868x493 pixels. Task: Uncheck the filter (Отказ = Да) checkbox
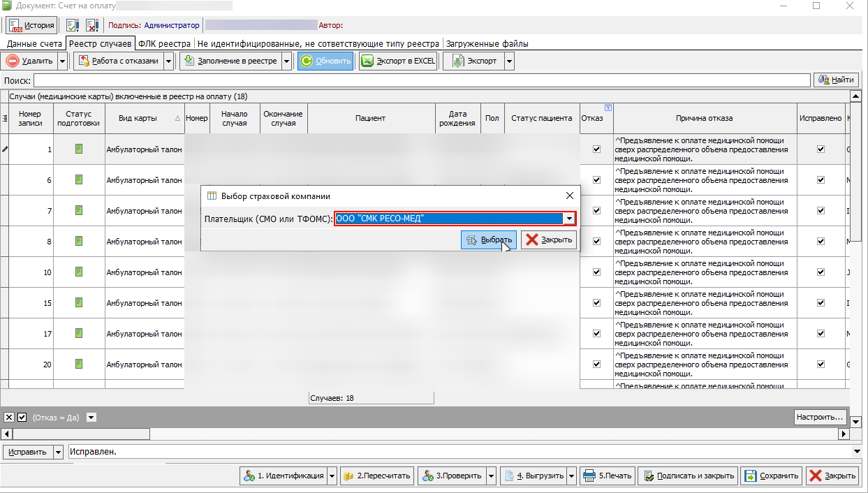click(x=22, y=417)
